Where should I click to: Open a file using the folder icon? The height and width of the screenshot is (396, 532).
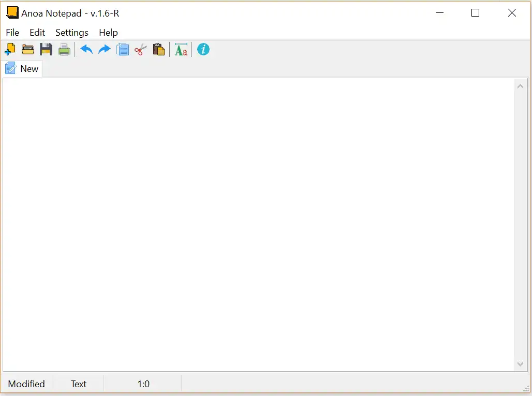[28, 50]
